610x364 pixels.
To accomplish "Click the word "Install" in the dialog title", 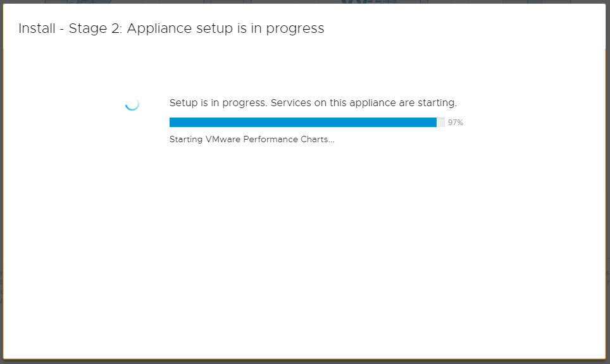I will (35, 29).
